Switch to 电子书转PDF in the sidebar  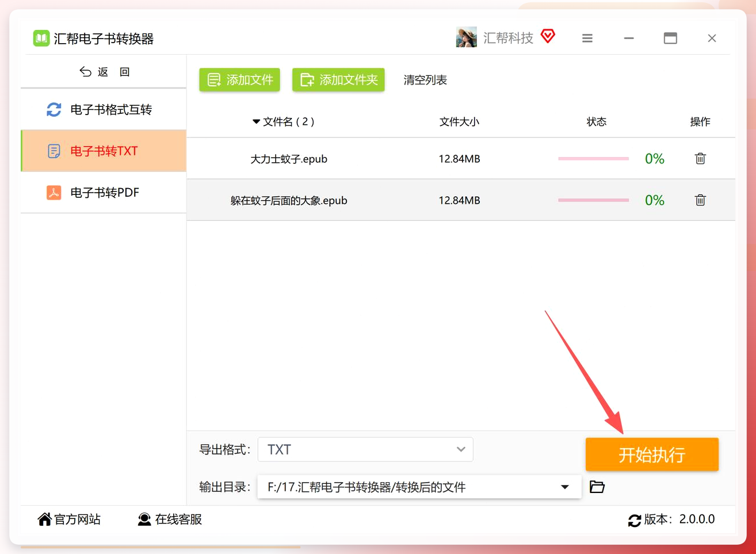coord(104,192)
